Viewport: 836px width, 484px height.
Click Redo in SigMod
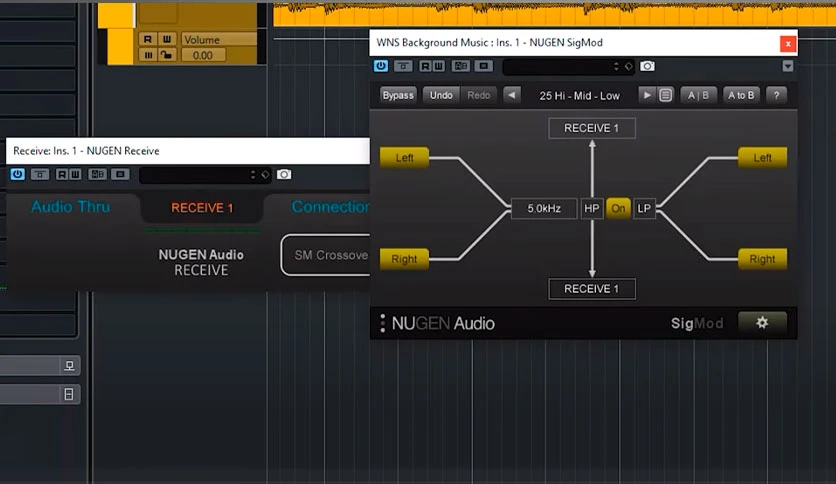[x=479, y=95]
